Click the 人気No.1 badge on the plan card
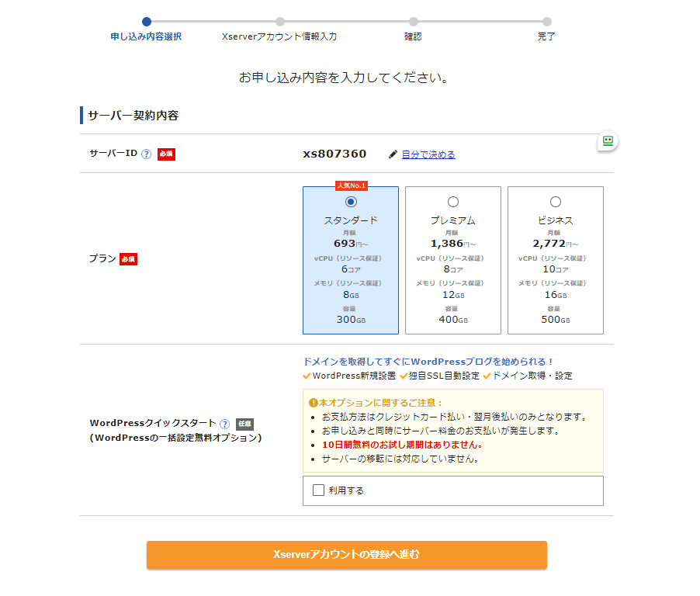Image resolution: width=700 pixels, height=596 pixels. pos(351,185)
